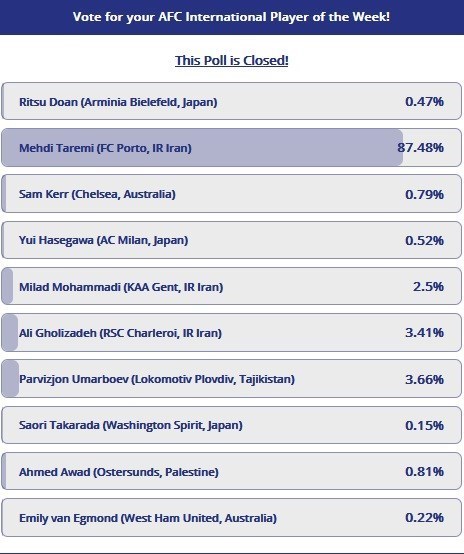Click the 0.22% result value
464x554 pixels.
point(424,518)
